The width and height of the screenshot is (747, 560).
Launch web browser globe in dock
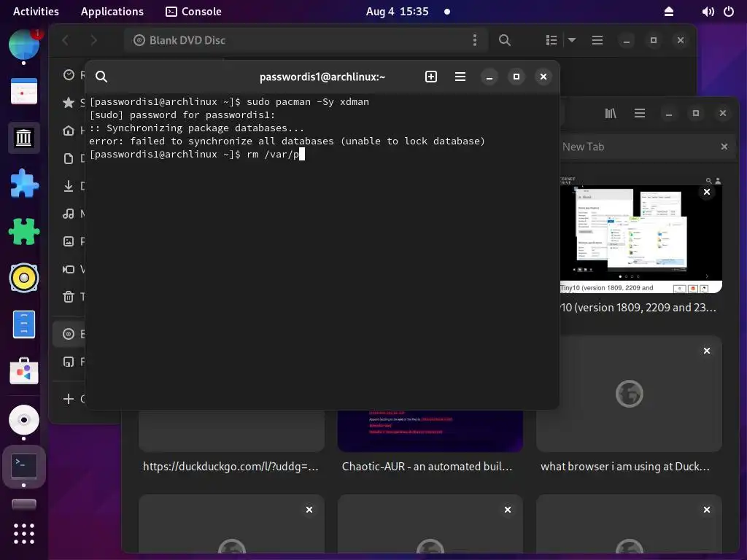coord(24,44)
